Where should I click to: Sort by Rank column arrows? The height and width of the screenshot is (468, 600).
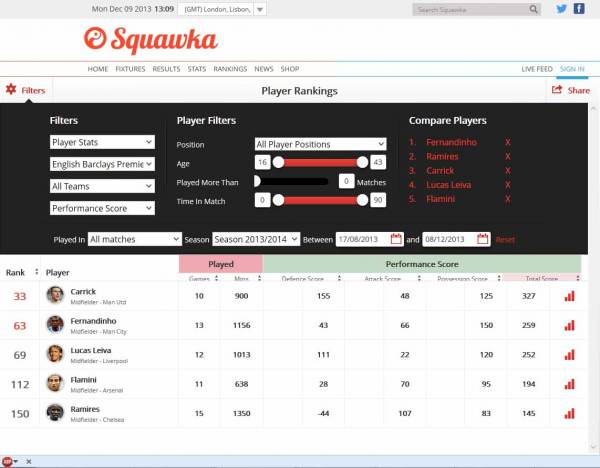(x=36, y=272)
